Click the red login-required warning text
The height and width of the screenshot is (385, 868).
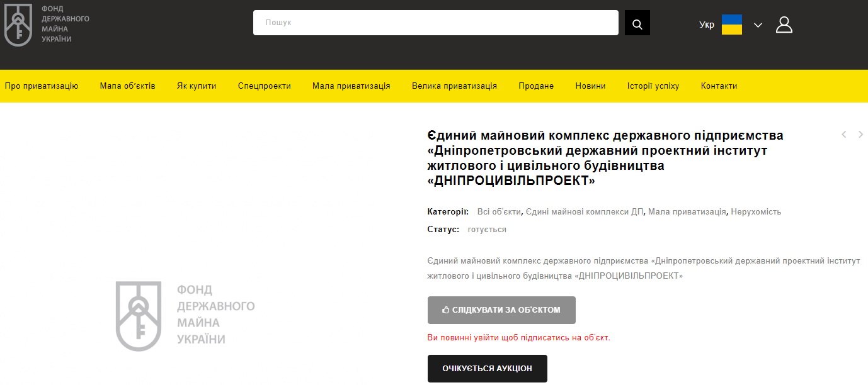519,338
